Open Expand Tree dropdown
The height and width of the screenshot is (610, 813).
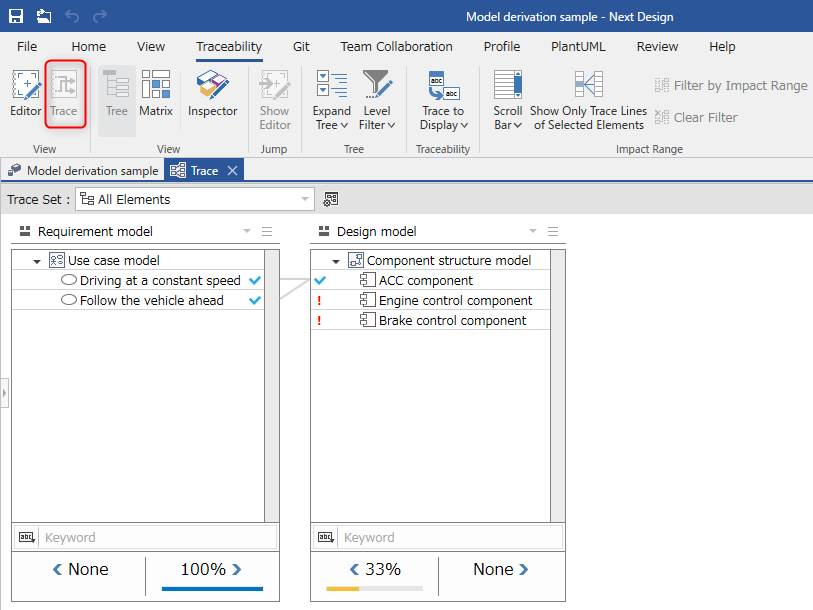331,100
